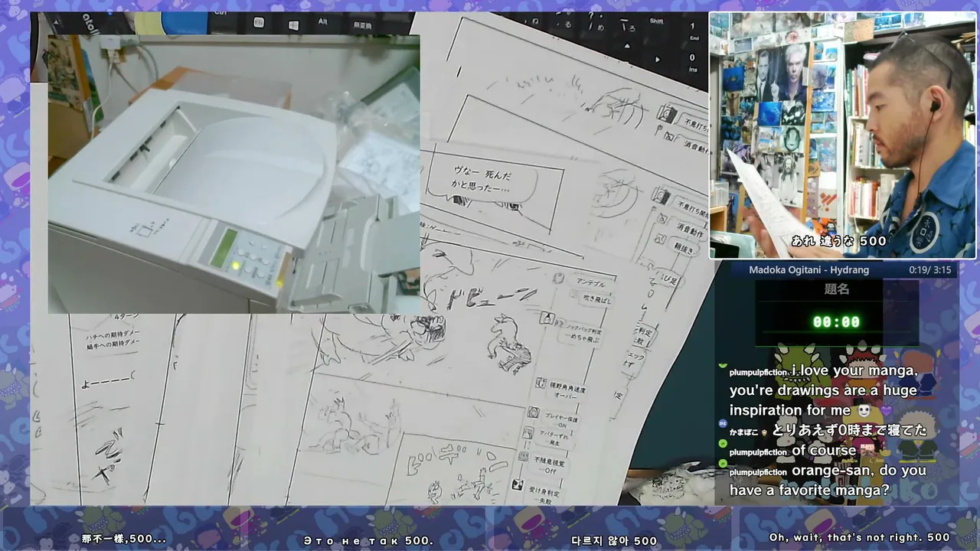This screenshot has width=980, height=551.
Task: Click the timer title '題名'
Action: coord(837,290)
